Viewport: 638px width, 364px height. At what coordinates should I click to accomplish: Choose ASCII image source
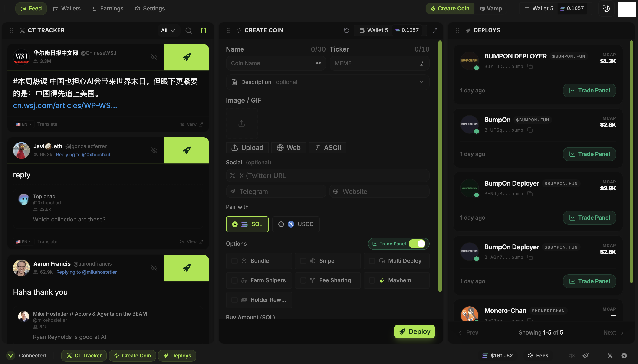pos(327,147)
